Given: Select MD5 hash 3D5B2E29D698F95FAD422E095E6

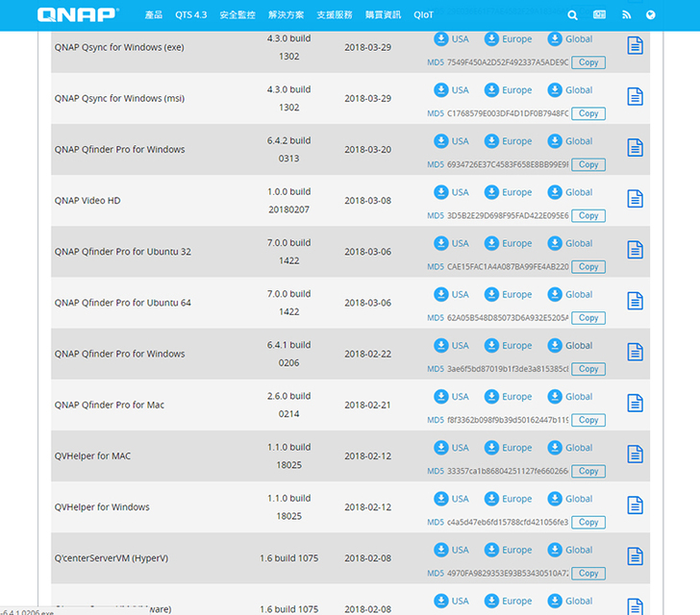Looking at the screenshot, I should [508, 216].
